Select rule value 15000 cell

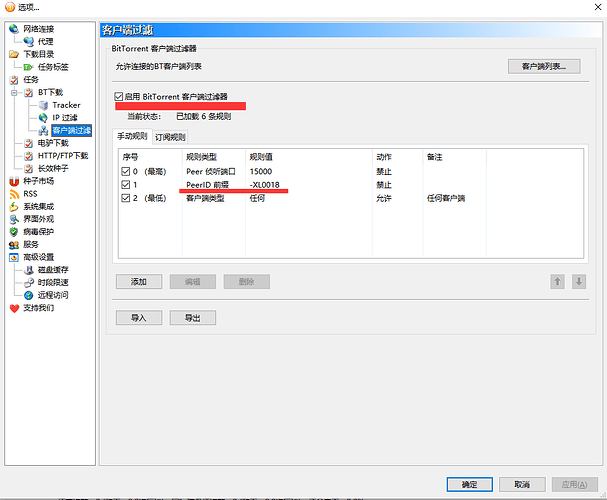[261, 171]
